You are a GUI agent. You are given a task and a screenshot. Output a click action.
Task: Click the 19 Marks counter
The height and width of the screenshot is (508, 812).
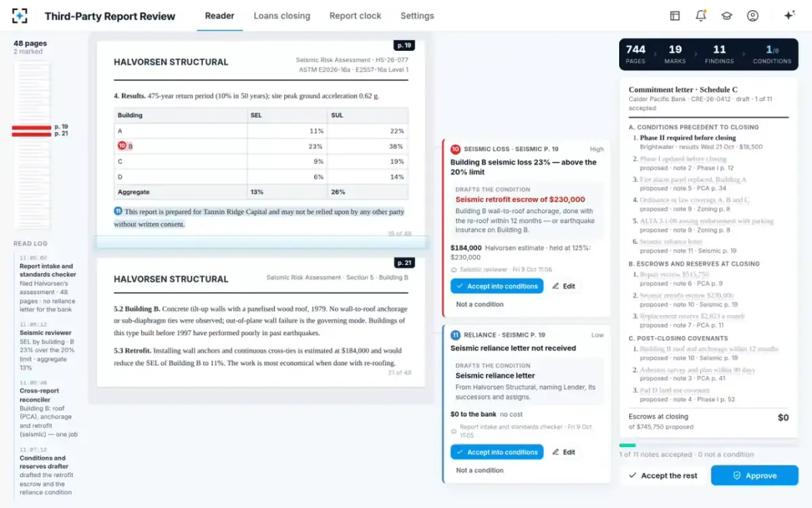point(675,54)
